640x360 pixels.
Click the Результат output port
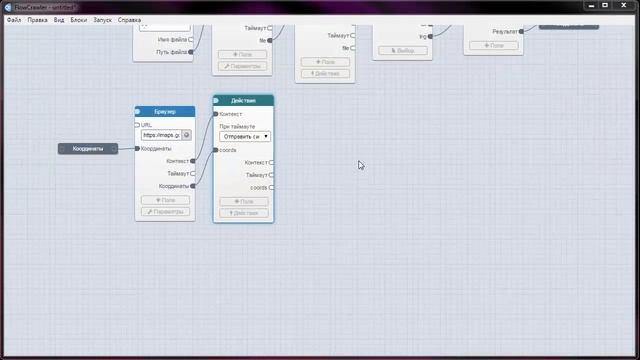(521, 31)
